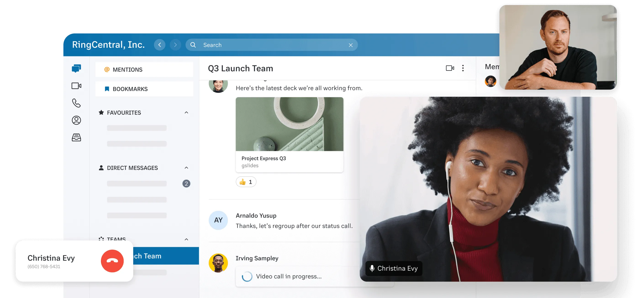The image size is (644, 298).
Task: Open the inbox/tray icon in sidebar
Action: pos(76,137)
